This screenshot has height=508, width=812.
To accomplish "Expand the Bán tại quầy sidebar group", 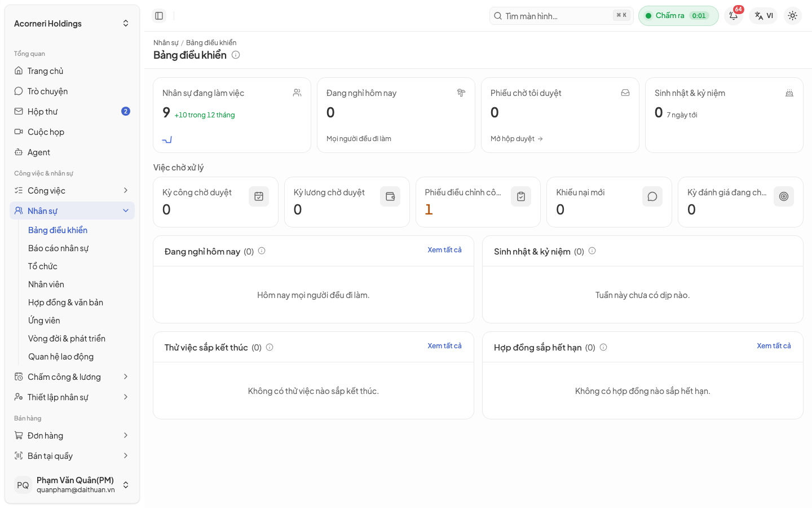I will click(72, 456).
